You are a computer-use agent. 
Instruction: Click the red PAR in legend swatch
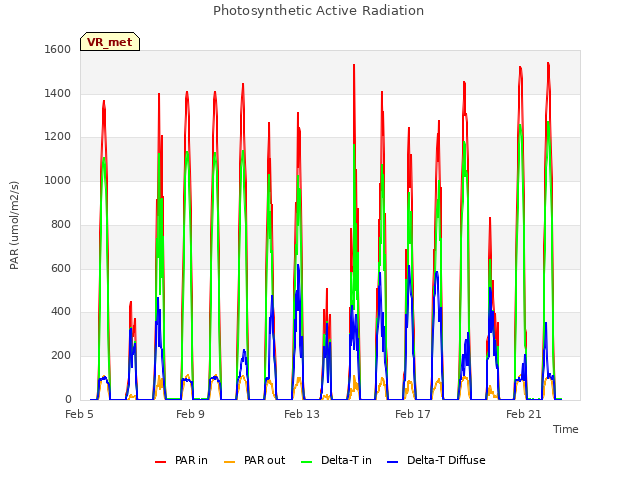pos(160,462)
